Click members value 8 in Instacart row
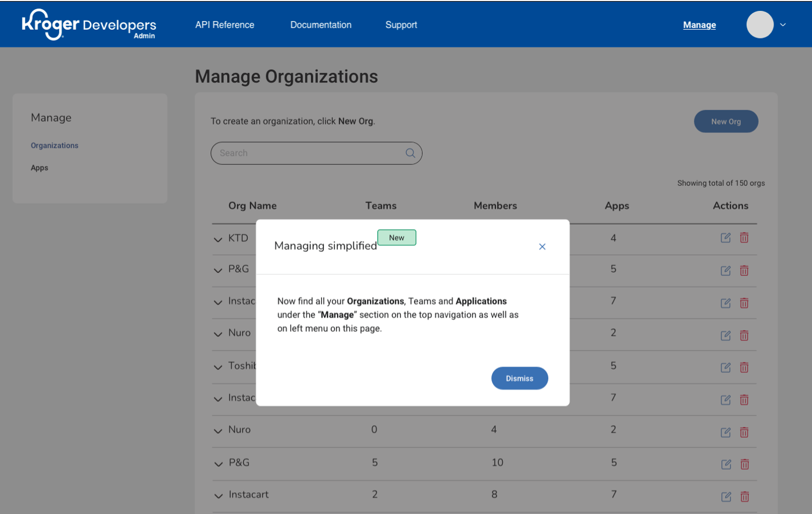The height and width of the screenshot is (514, 812). 494,494
